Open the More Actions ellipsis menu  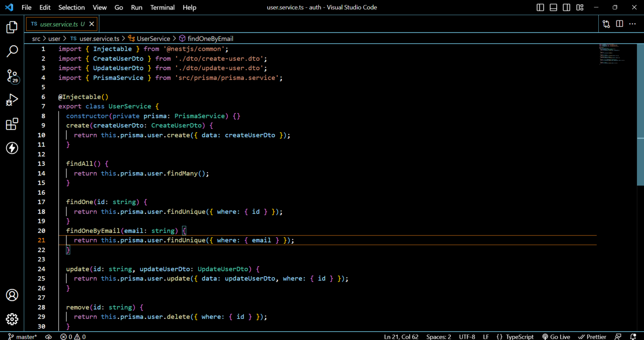coord(632,24)
